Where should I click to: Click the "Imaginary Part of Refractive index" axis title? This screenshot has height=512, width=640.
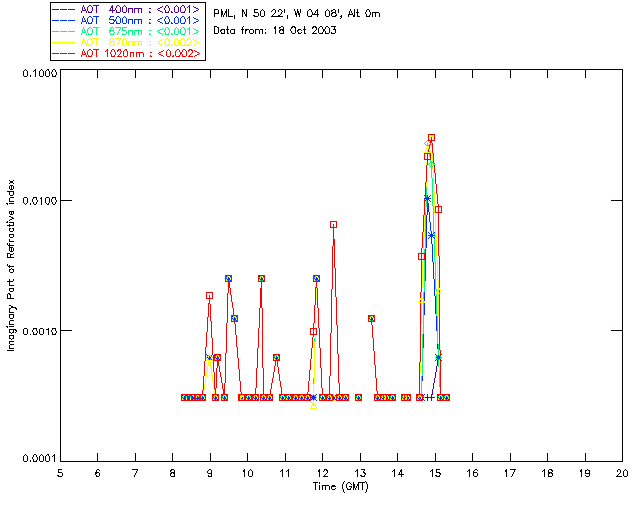tap(11, 265)
